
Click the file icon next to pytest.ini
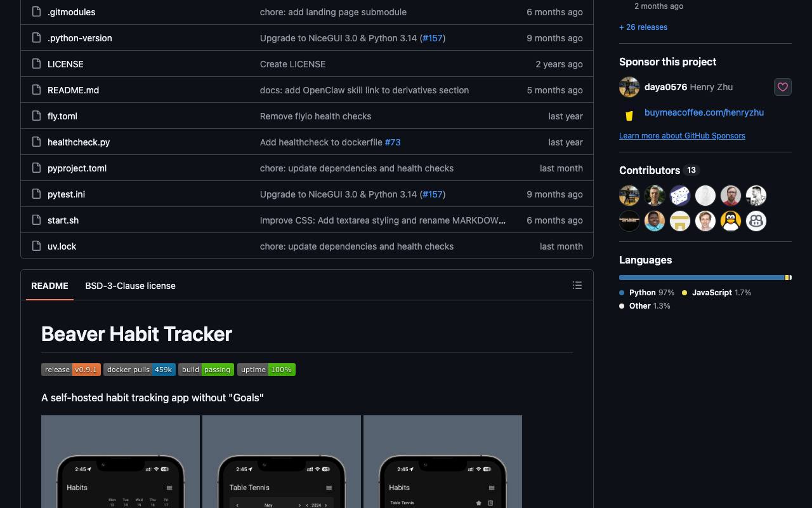[x=37, y=194]
